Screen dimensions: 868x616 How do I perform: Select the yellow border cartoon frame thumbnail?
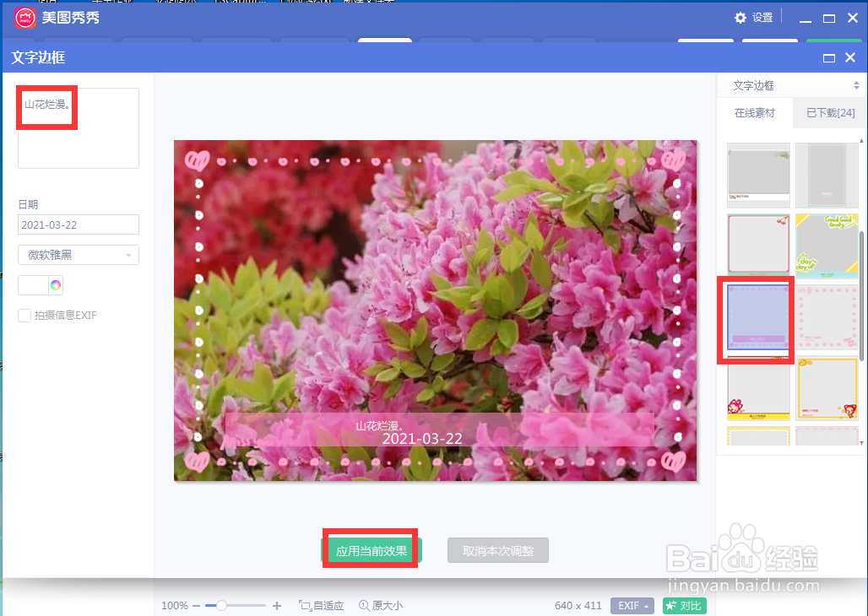[x=827, y=388]
